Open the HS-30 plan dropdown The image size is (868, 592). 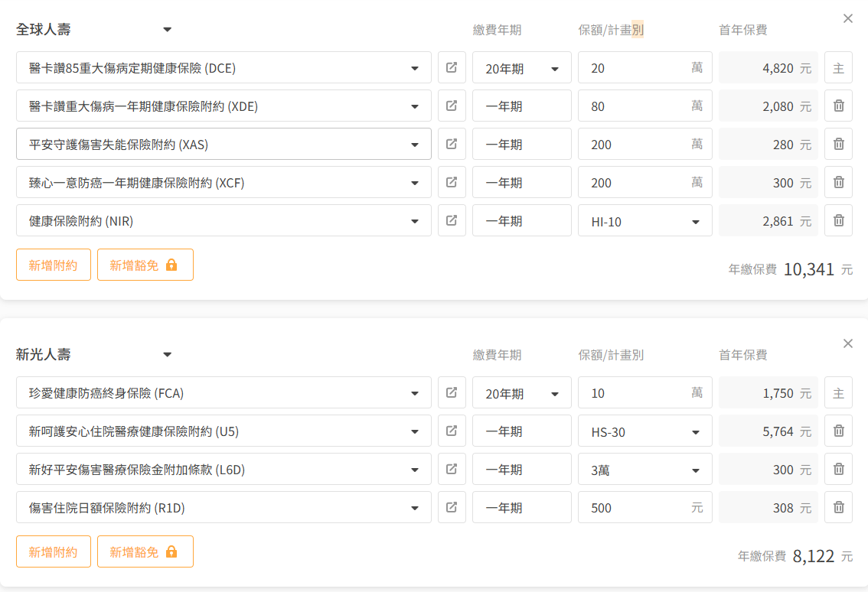coord(644,431)
